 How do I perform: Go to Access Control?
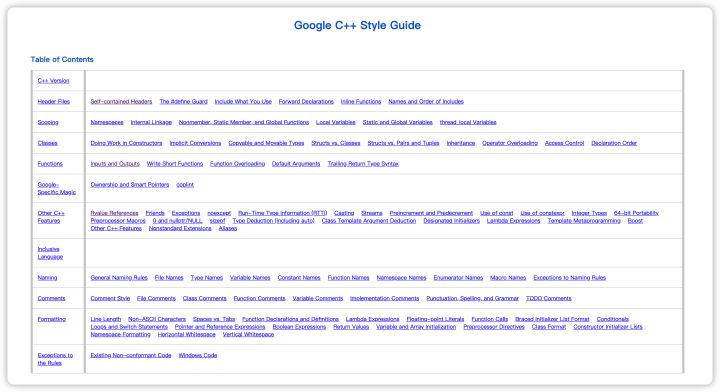click(564, 143)
